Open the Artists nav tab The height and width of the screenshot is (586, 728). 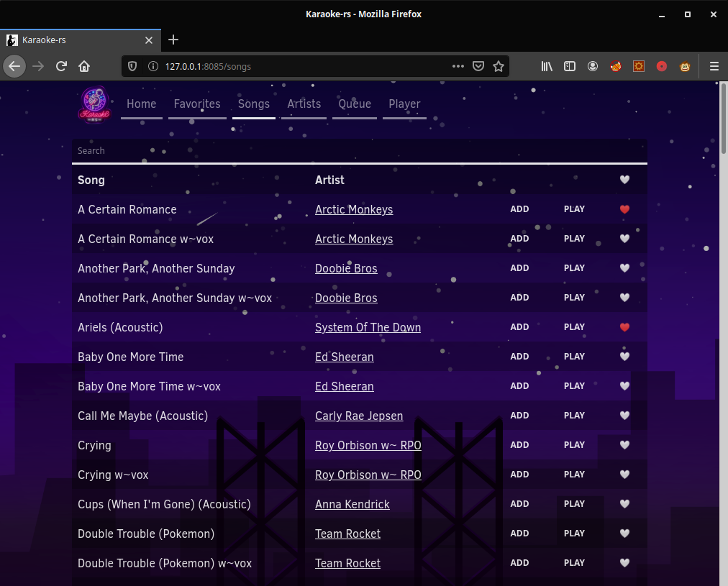click(x=304, y=104)
